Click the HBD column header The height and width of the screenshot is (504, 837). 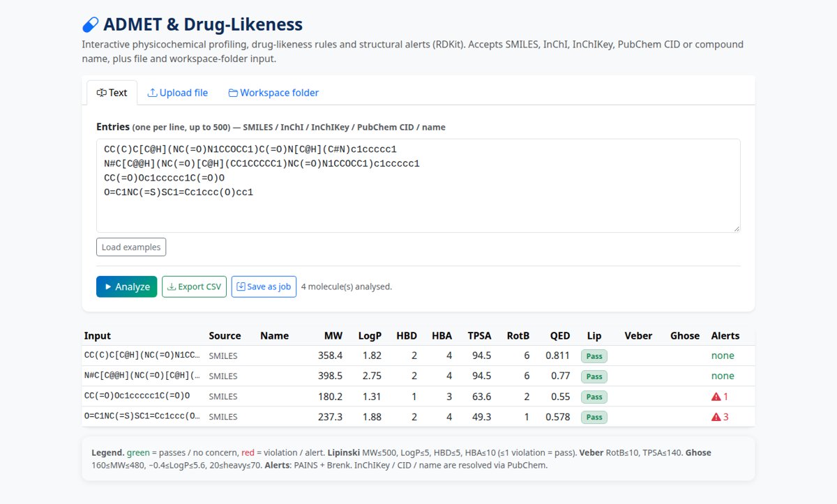point(407,335)
